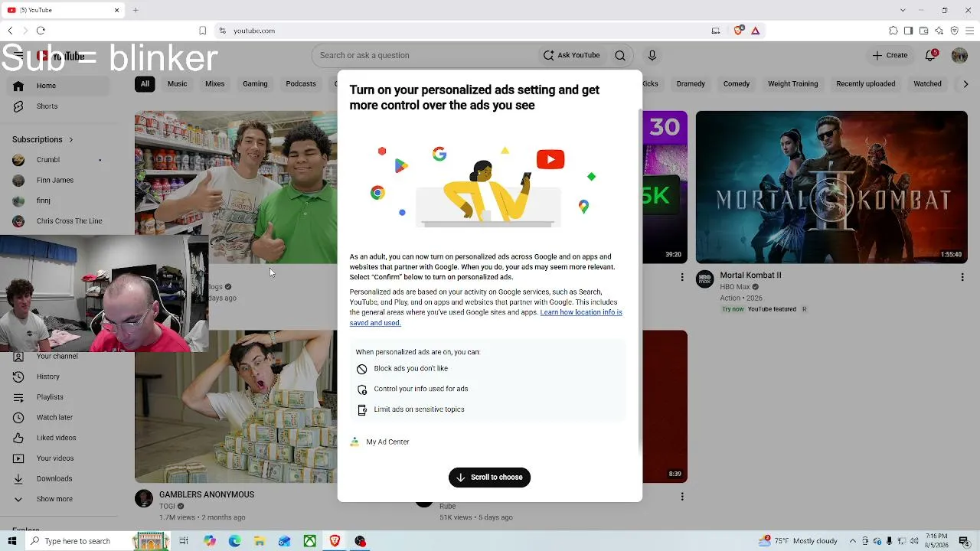Screen dimensions: 980x551
Task: Open the Brave Wallet icon
Action: point(923,31)
